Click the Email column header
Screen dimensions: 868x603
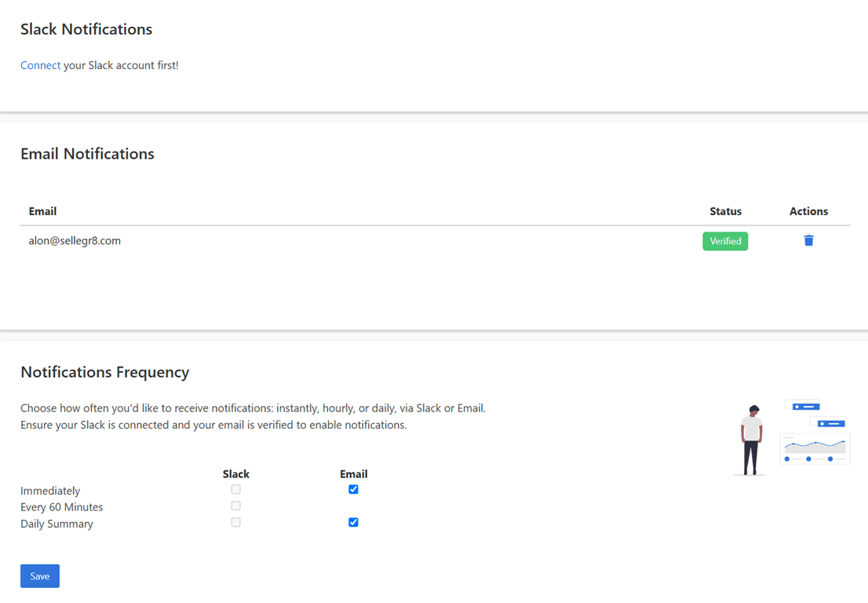click(x=42, y=211)
